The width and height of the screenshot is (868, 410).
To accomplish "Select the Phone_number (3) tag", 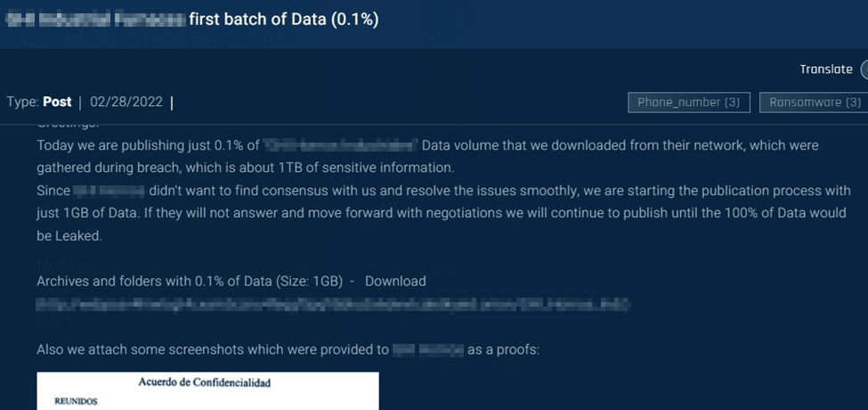I will point(688,102).
